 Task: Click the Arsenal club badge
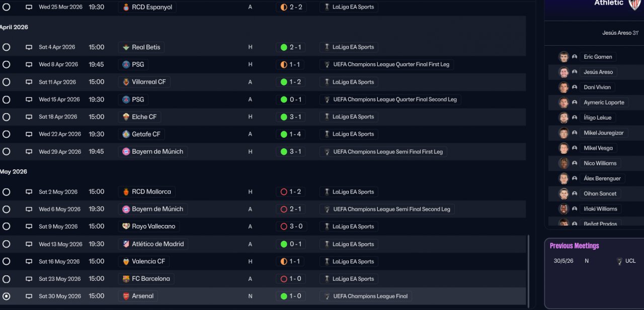[126, 296]
